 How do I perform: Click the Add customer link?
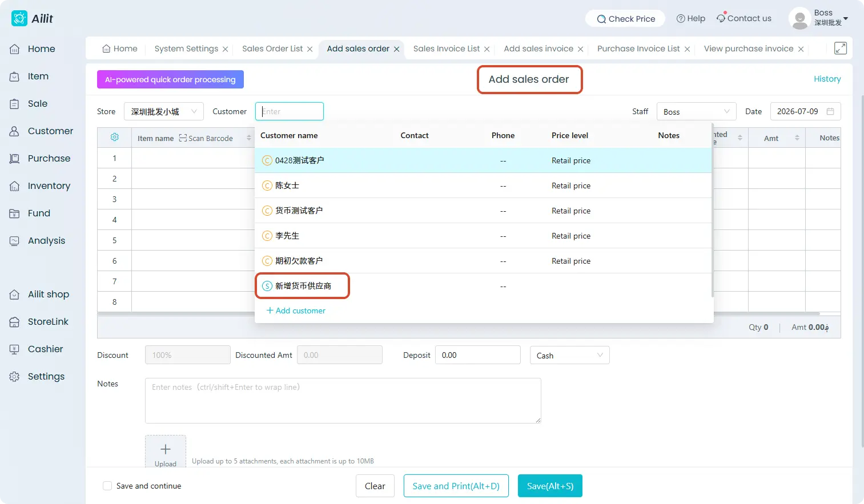point(296,311)
